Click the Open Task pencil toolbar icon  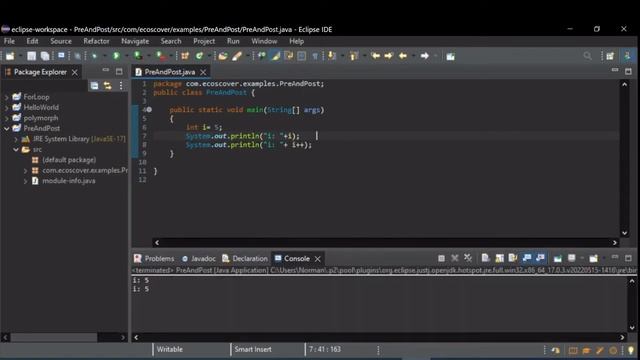pyautogui.click(x=237, y=56)
